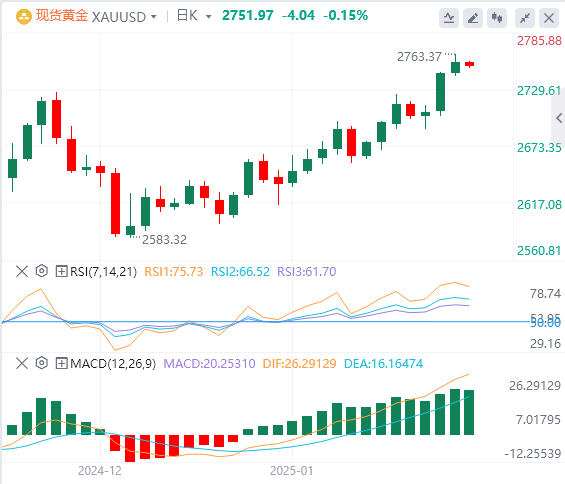Remove the RSI indicator panel
Viewport: 565px width, 484px height.
[22, 271]
